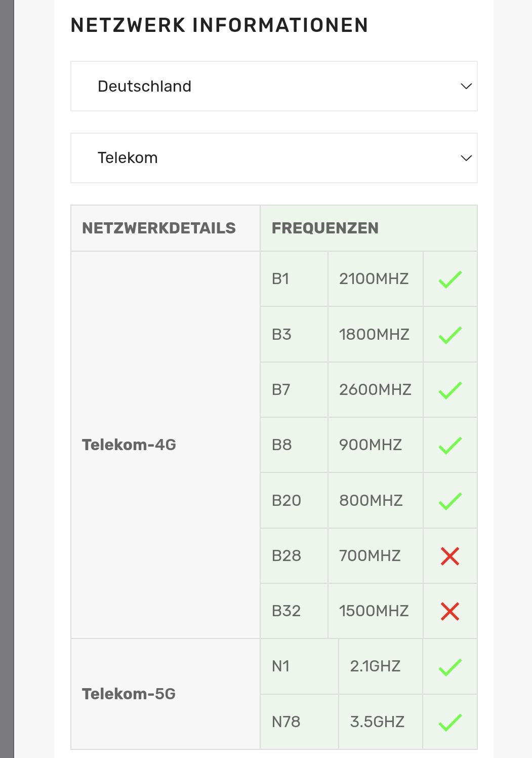Viewport: 532px width, 758px height.
Task: Click the red cross for B32 1500MHZ
Action: tap(450, 611)
